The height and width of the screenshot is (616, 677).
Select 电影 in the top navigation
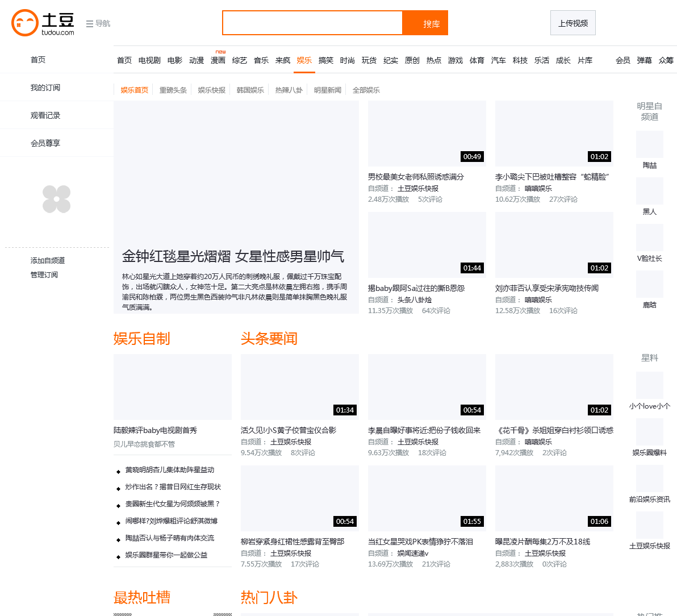pyautogui.click(x=175, y=60)
